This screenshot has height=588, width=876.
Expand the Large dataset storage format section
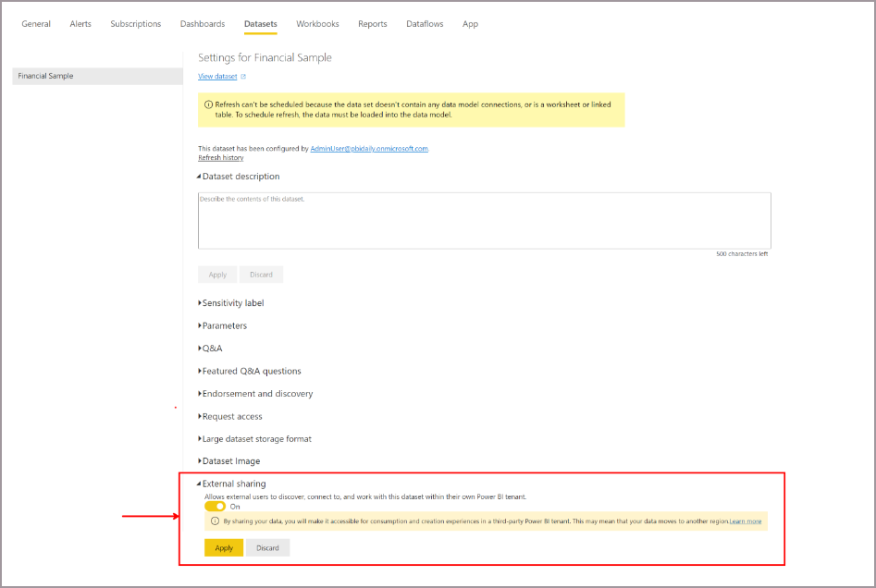pos(254,439)
